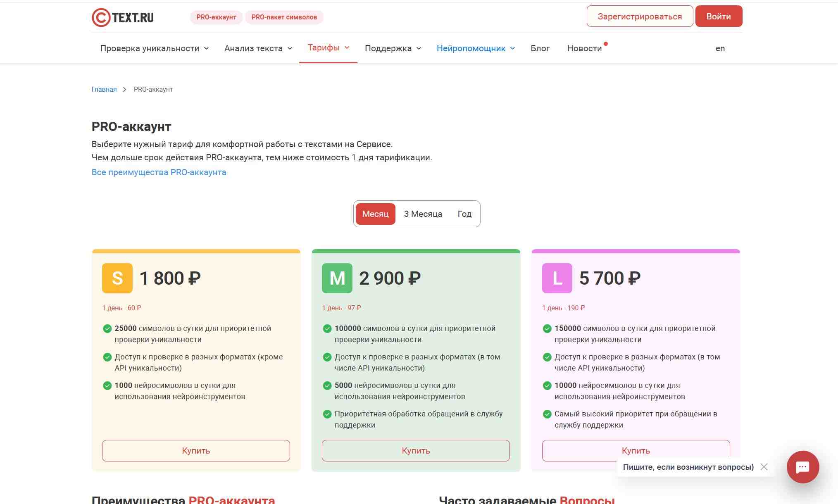Switch billing period to 3 Месяца
This screenshot has height=504, width=838.
click(423, 214)
